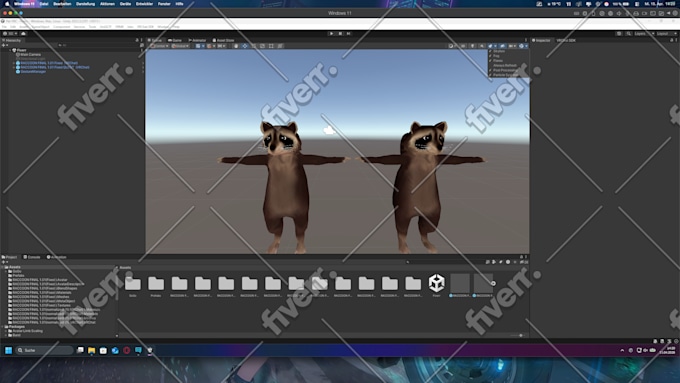Click the Project panel search field

coord(445,262)
